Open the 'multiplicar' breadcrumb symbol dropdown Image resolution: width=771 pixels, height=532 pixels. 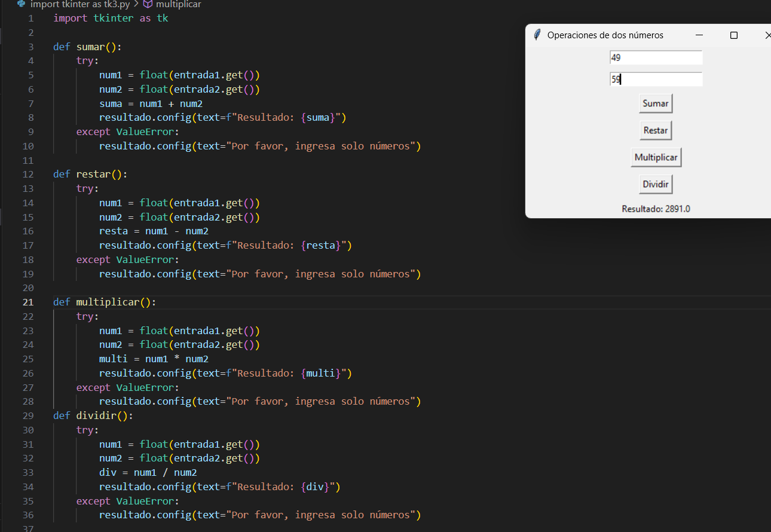click(178, 4)
